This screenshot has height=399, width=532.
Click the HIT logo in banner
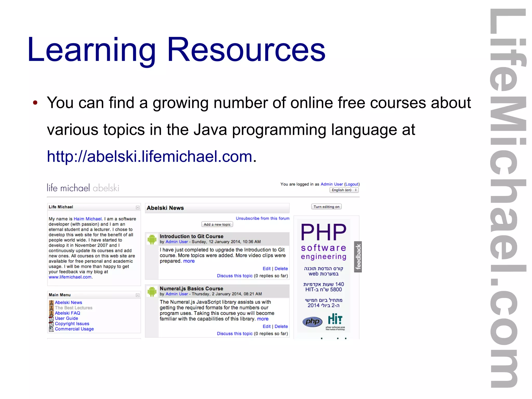point(335,322)
